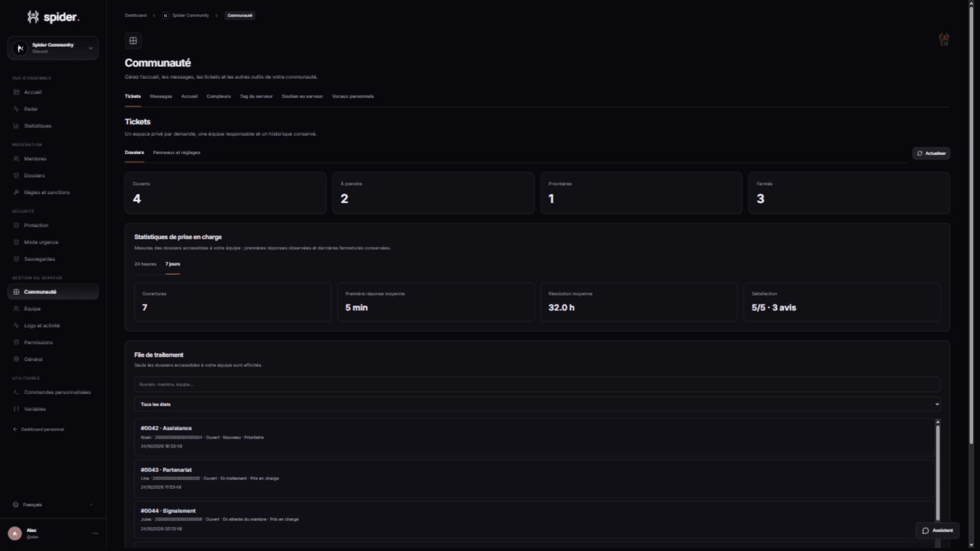Go to Dashboard personnel link

39,429
